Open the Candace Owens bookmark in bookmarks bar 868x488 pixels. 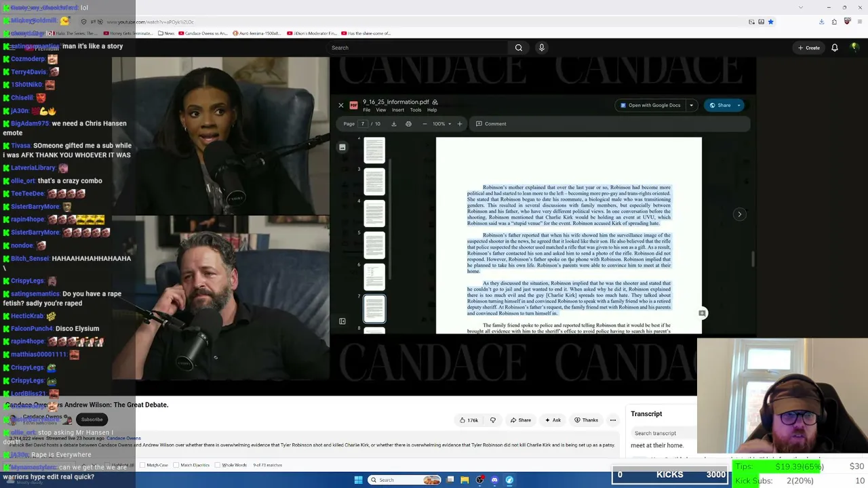click(x=204, y=33)
